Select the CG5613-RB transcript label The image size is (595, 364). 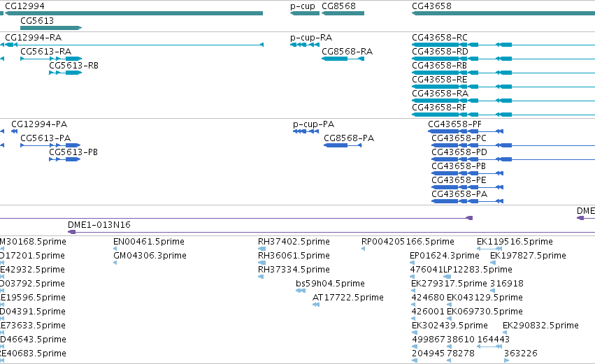coord(73,66)
